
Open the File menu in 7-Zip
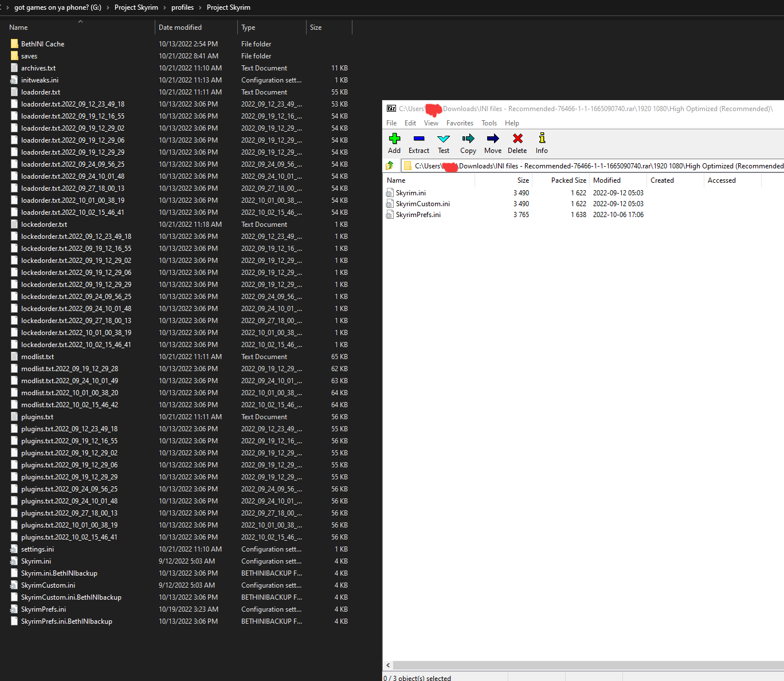[x=391, y=123]
